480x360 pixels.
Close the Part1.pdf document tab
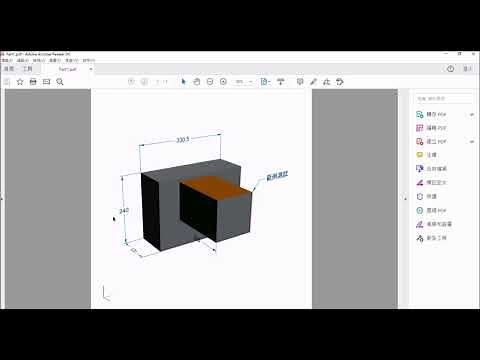click(x=91, y=69)
